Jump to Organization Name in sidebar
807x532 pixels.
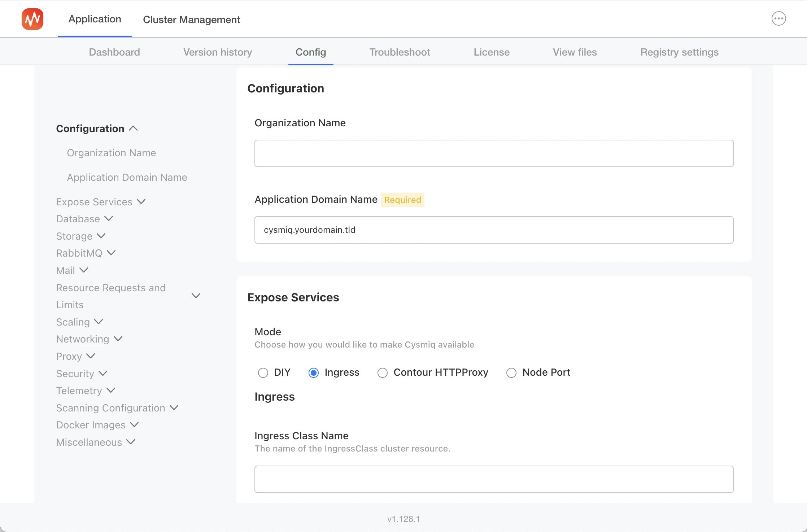tap(112, 153)
